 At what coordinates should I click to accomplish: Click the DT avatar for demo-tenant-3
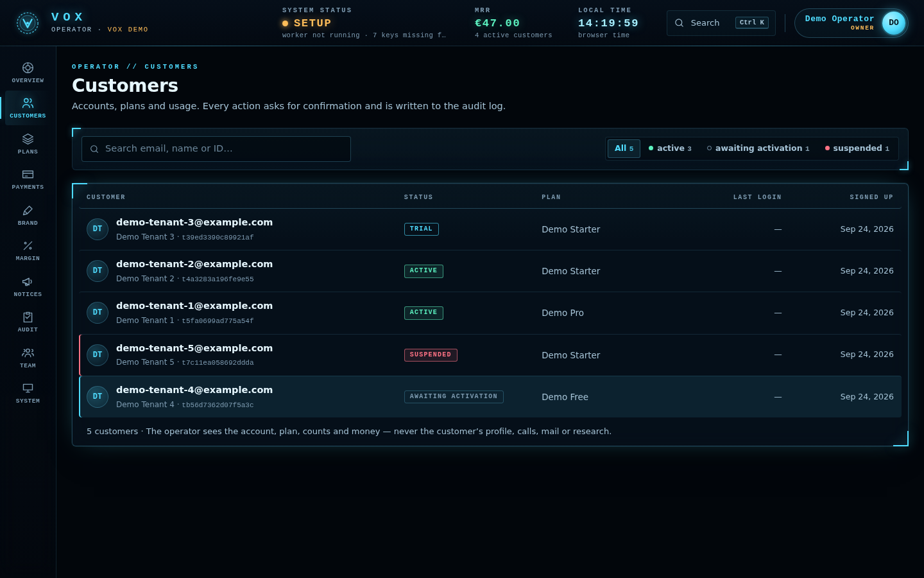[98, 229]
